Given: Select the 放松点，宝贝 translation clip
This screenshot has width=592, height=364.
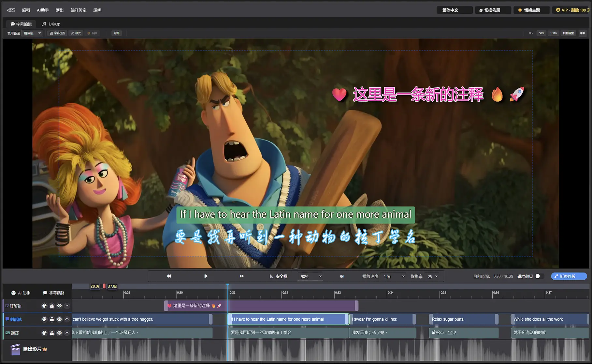Looking at the screenshot, I should pyautogui.click(x=464, y=333).
